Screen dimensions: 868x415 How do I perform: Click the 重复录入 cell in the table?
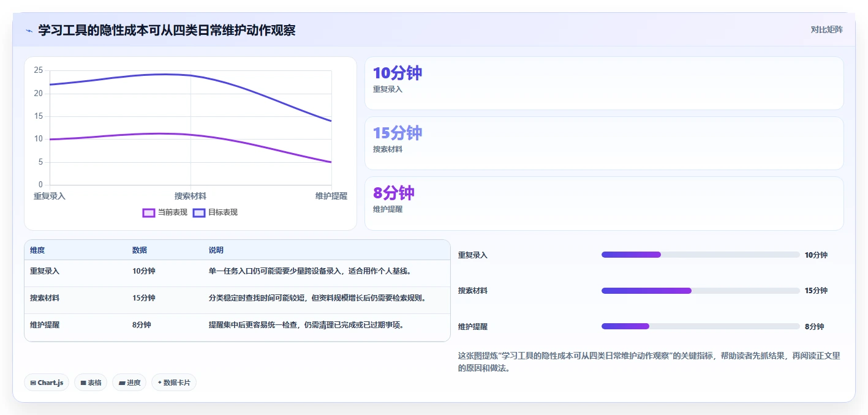click(45, 271)
